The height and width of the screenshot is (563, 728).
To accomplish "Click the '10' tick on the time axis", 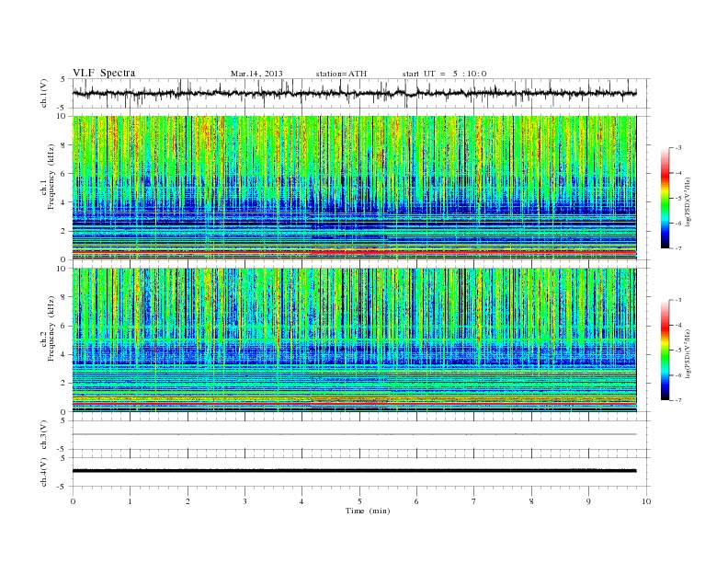I will coord(646,501).
